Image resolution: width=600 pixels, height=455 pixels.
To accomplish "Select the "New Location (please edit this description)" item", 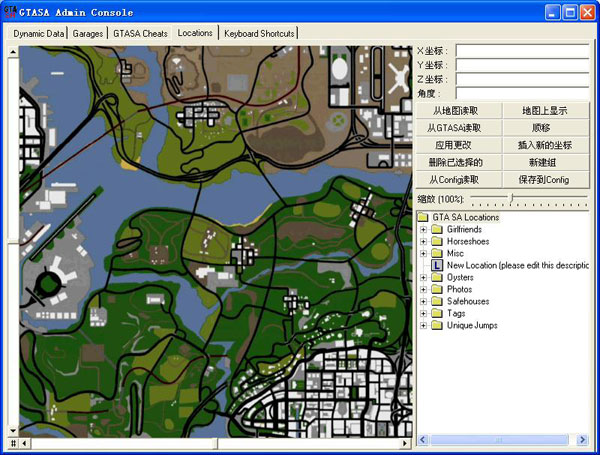I will [517, 265].
